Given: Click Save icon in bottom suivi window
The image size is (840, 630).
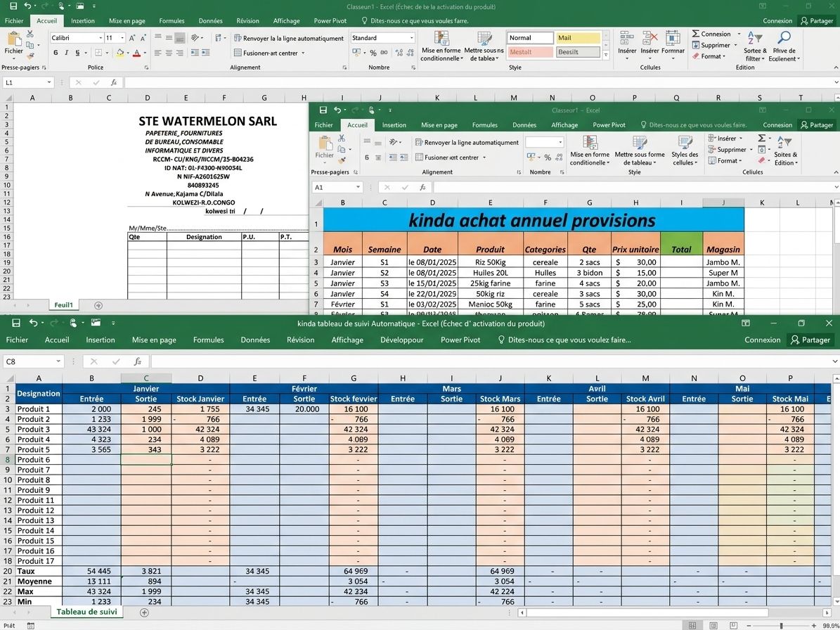Looking at the screenshot, I should (16, 323).
